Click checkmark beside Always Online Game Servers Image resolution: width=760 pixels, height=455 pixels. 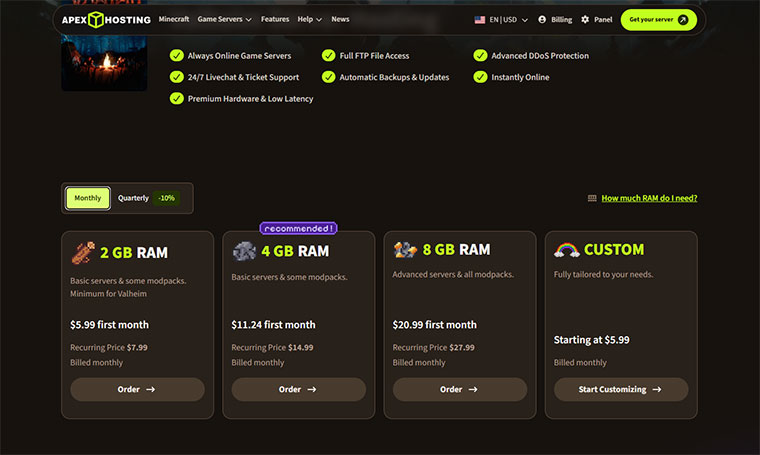[x=176, y=56]
